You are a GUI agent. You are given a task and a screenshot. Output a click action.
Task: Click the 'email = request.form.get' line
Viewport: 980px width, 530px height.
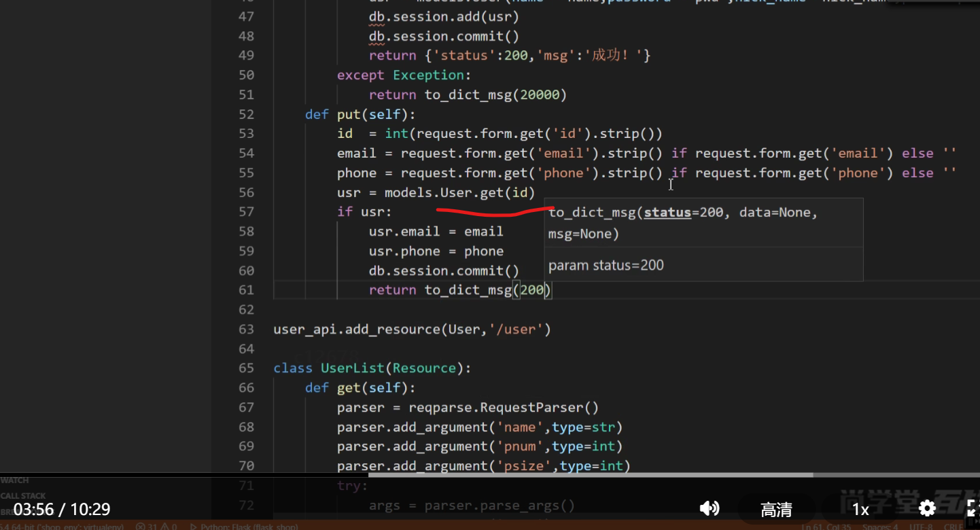coord(646,154)
